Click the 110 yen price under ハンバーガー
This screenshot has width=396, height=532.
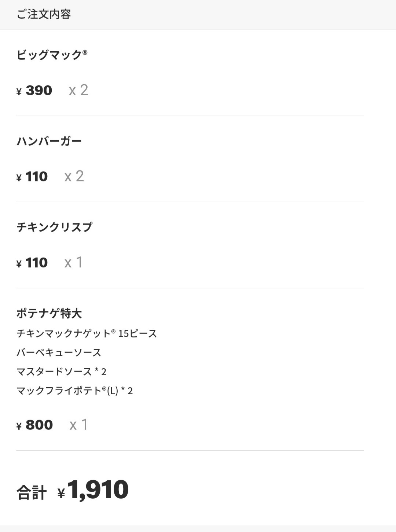coord(36,177)
